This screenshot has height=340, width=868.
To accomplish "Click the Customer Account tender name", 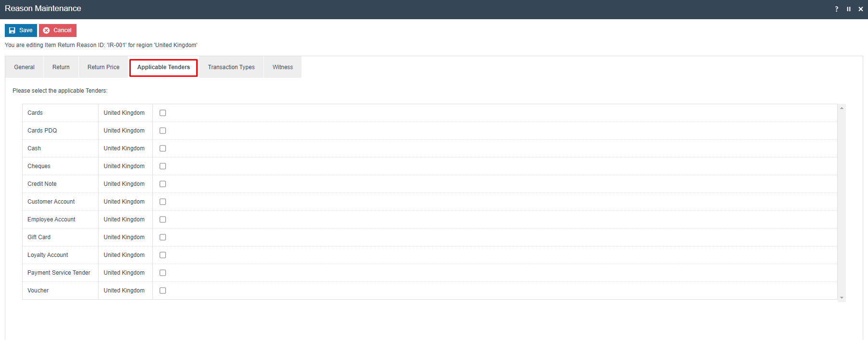I will click(51, 202).
